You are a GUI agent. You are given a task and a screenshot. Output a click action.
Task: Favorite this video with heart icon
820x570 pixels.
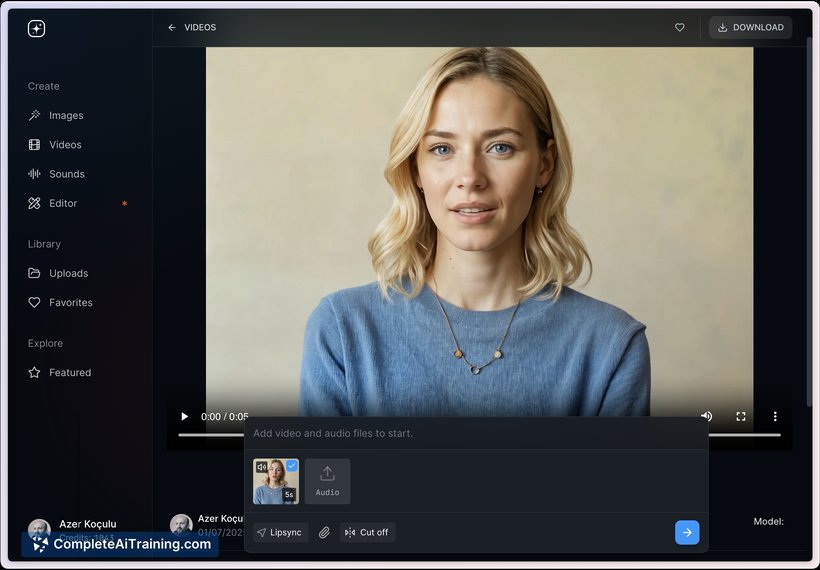(x=679, y=28)
